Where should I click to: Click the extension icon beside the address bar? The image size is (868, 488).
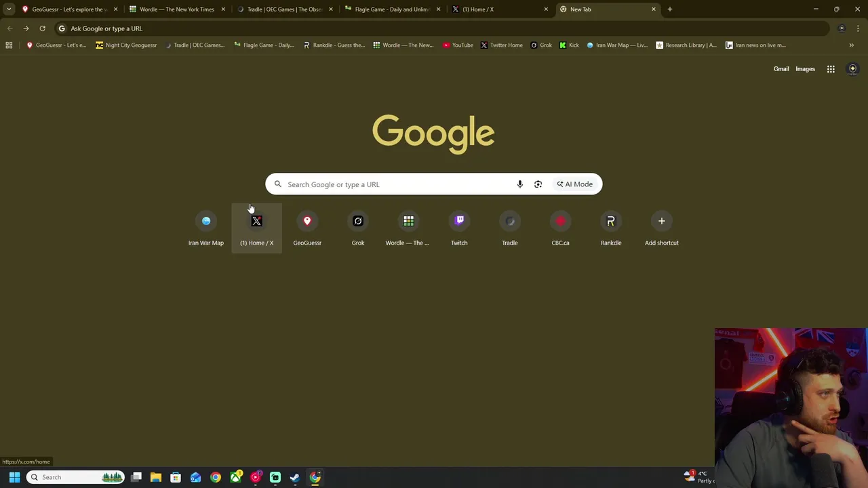[x=842, y=28]
